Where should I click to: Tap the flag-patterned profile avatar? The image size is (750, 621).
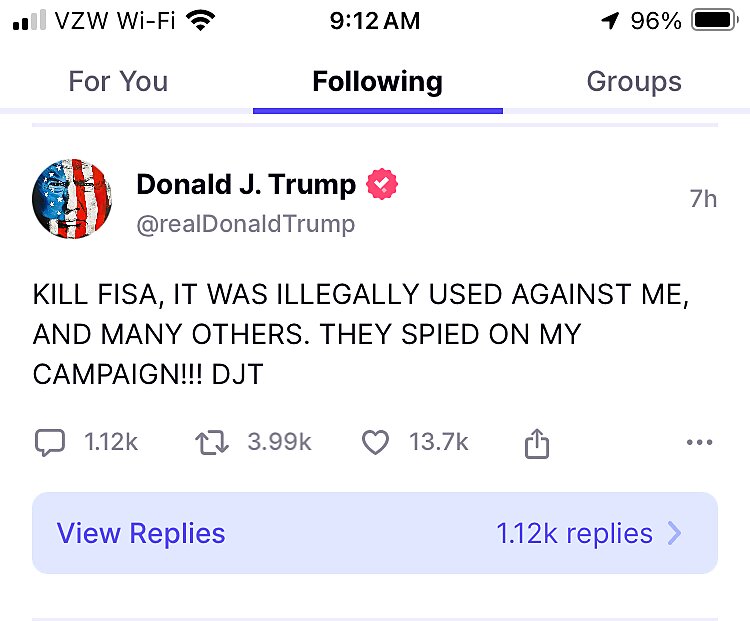[72, 198]
